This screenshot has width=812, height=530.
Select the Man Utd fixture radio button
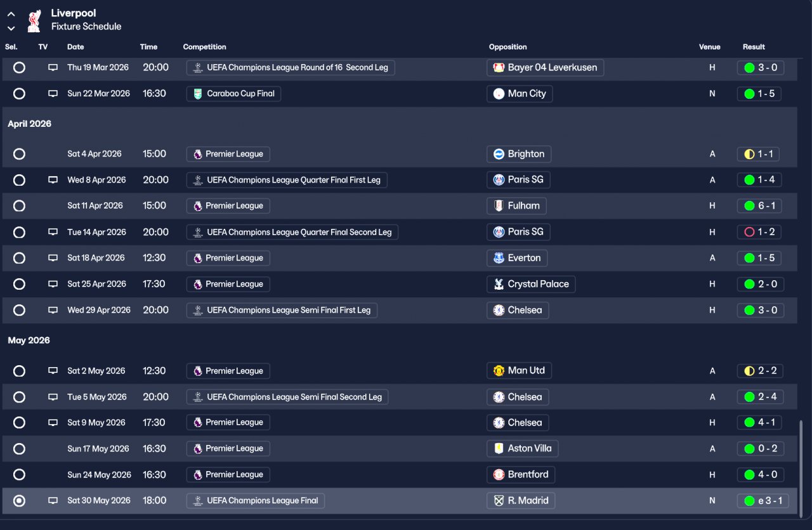click(x=20, y=371)
